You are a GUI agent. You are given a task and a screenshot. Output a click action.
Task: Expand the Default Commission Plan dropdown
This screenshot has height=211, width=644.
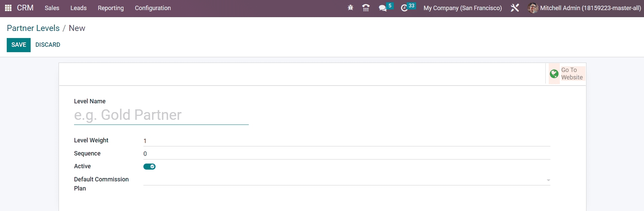548,180
